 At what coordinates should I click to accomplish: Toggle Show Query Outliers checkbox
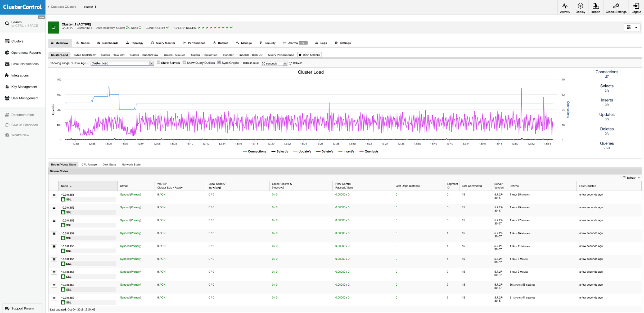click(184, 62)
